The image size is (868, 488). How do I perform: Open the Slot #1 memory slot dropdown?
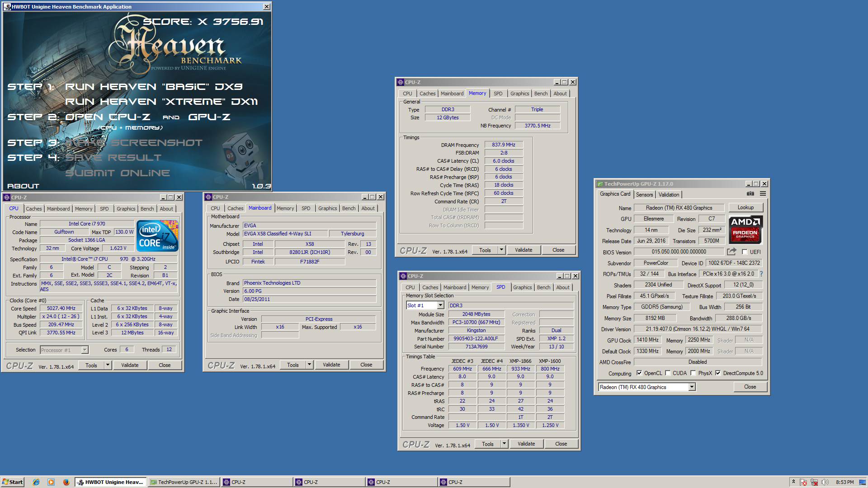[x=440, y=305]
